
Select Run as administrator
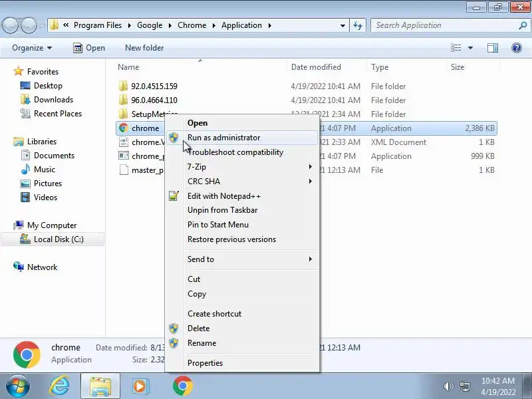pos(242,138)
